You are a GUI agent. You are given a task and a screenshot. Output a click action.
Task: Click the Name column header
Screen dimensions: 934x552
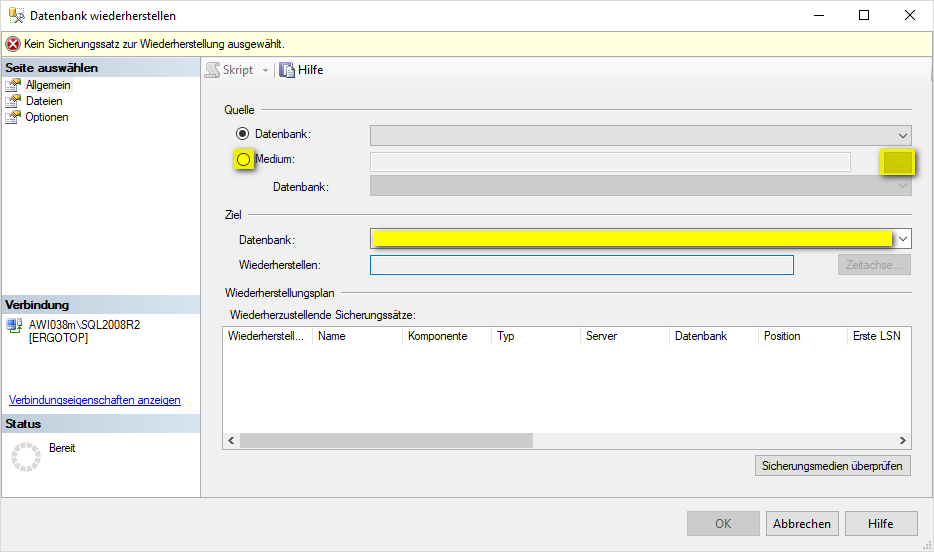(357, 336)
